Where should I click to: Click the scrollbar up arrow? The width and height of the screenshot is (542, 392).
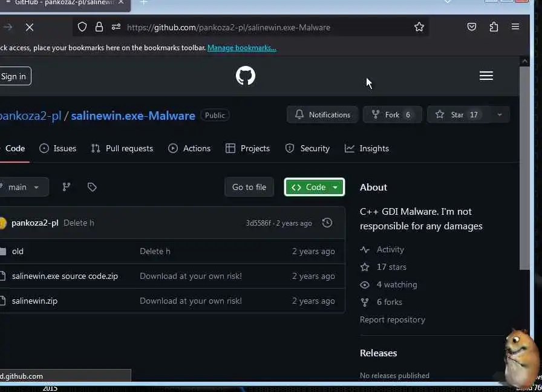(x=524, y=61)
